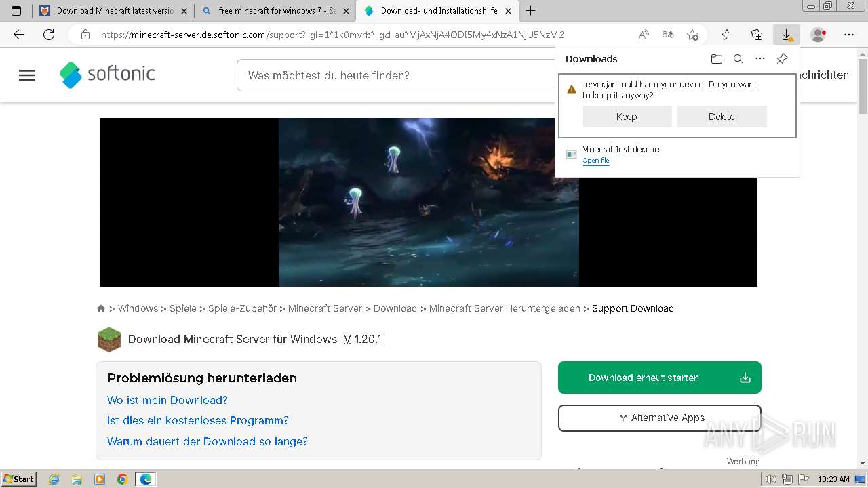The height and width of the screenshot is (488, 868).
Task: Open the downloads folder
Action: point(717,59)
